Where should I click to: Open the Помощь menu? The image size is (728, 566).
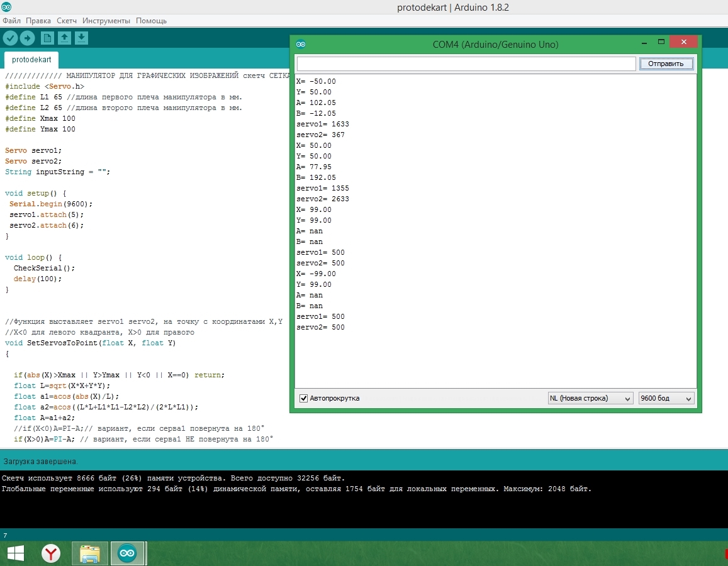(x=152, y=21)
